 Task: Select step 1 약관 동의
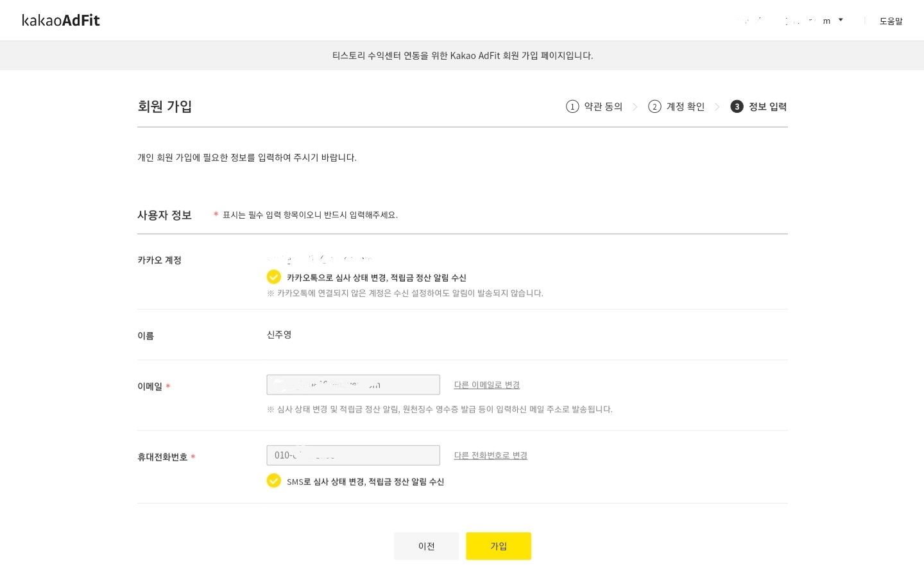pos(594,106)
